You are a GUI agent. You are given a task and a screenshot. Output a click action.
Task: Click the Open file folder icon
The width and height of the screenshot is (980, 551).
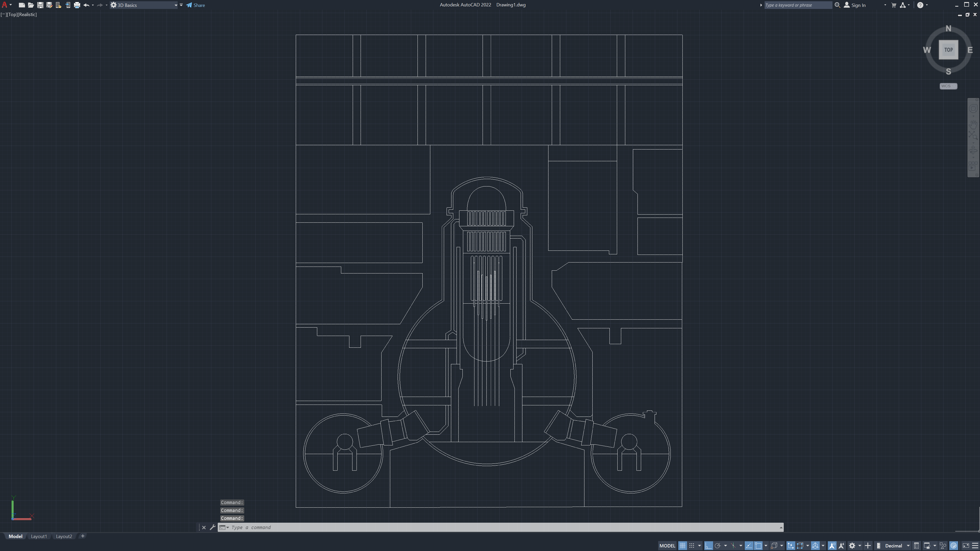click(31, 5)
